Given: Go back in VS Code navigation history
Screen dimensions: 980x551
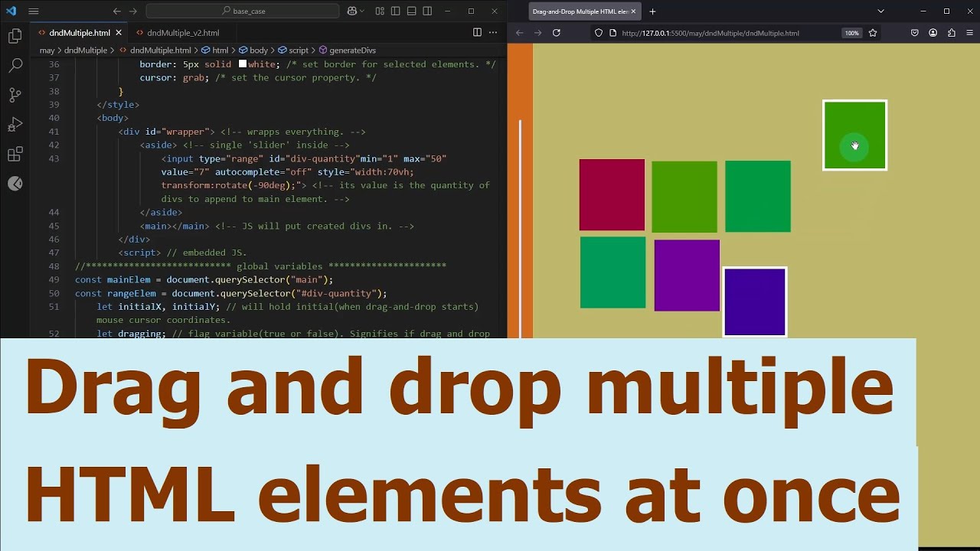Looking at the screenshot, I should point(116,11).
